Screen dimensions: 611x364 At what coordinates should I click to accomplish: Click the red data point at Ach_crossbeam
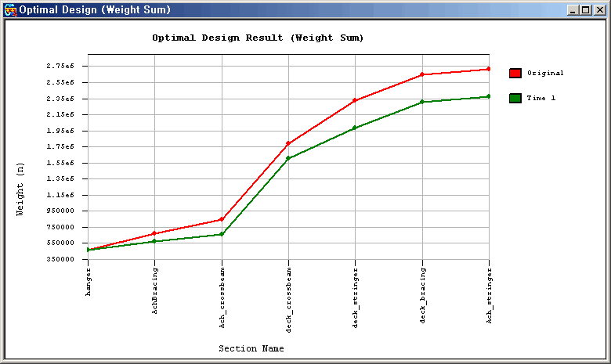(222, 219)
